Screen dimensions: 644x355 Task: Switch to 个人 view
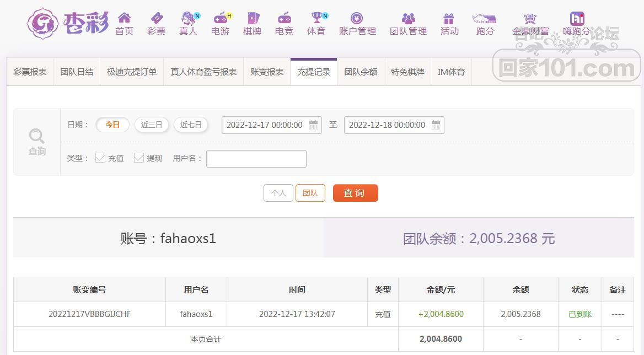278,193
